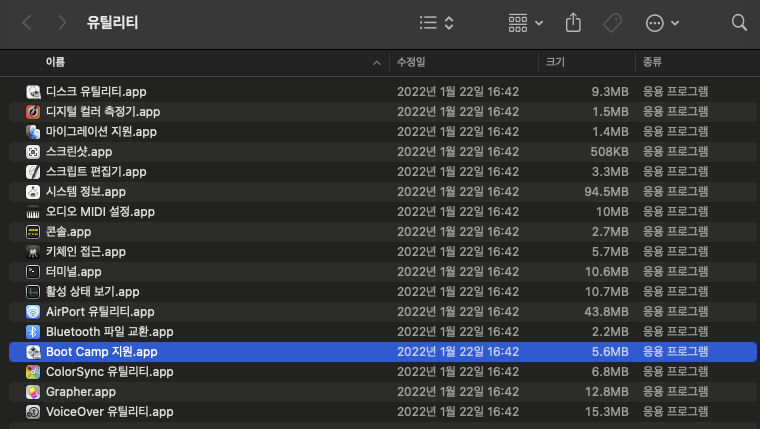760x429 pixels.
Task: Toggle sort direction arrow on 이름 column
Action: [x=377, y=63]
